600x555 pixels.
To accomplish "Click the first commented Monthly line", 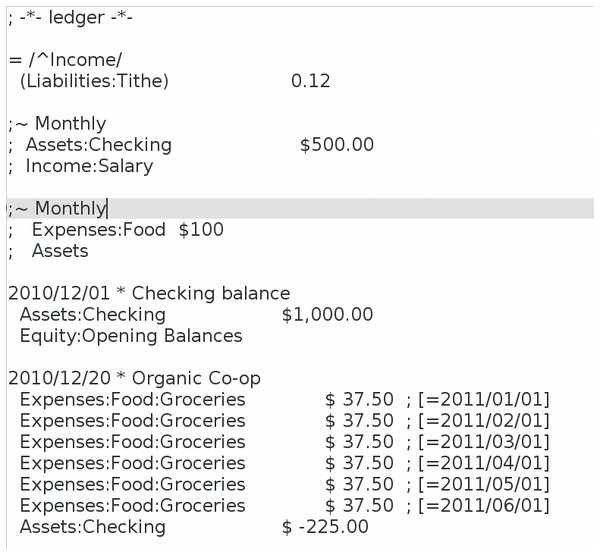I will click(57, 124).
